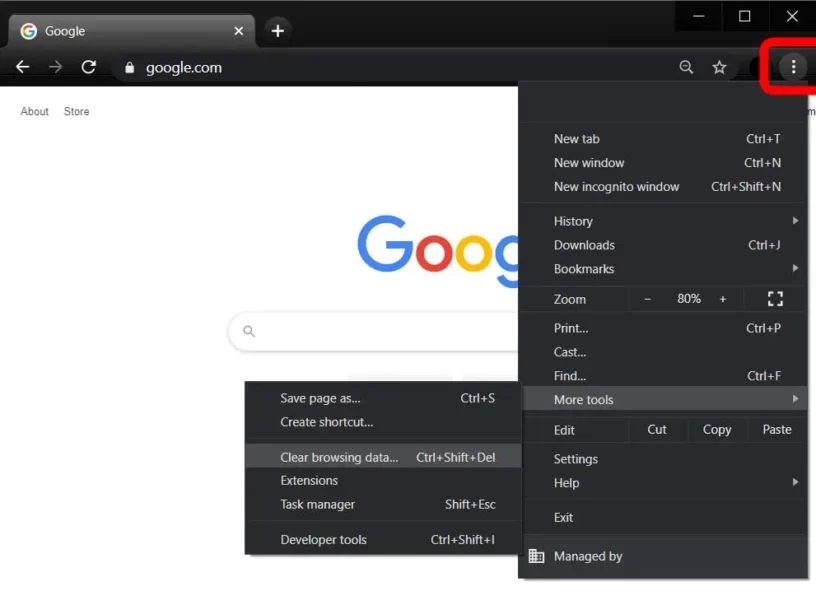Go back with the back arrow
This screenshot has width=816, height=600.
coord(22,67)
